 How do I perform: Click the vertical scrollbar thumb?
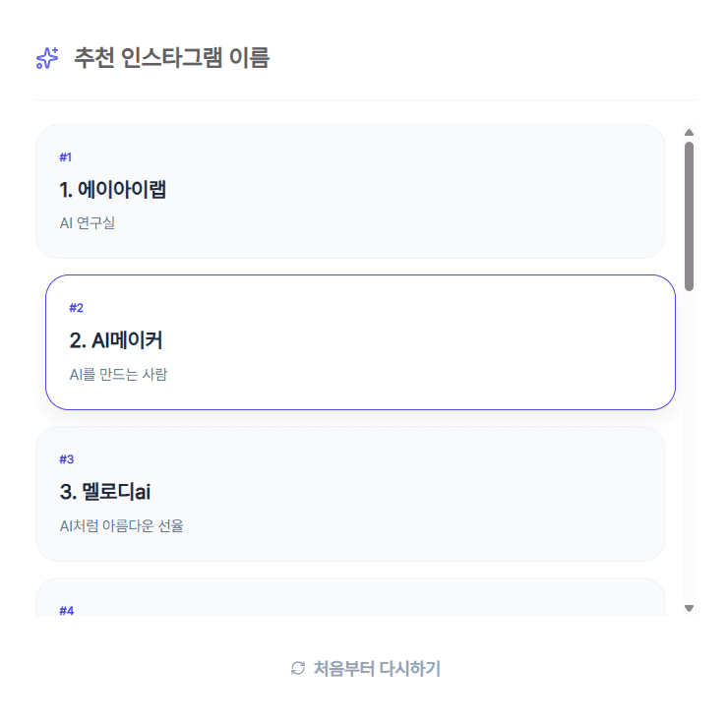tap(689, 216)
